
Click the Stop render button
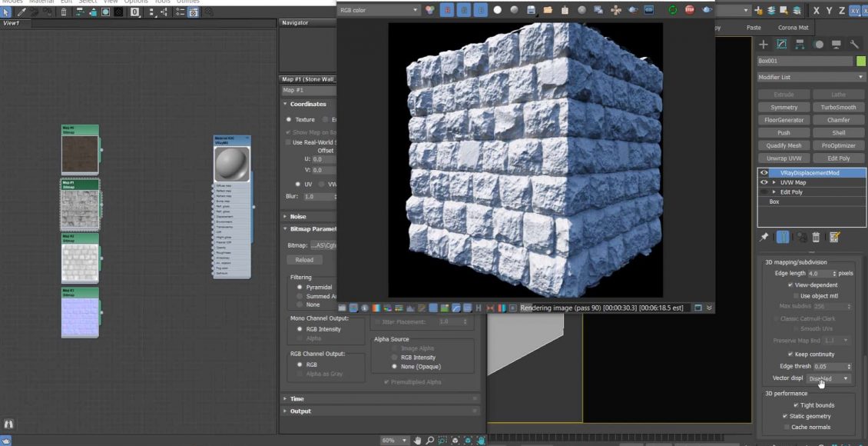click(x=689, y=10)
